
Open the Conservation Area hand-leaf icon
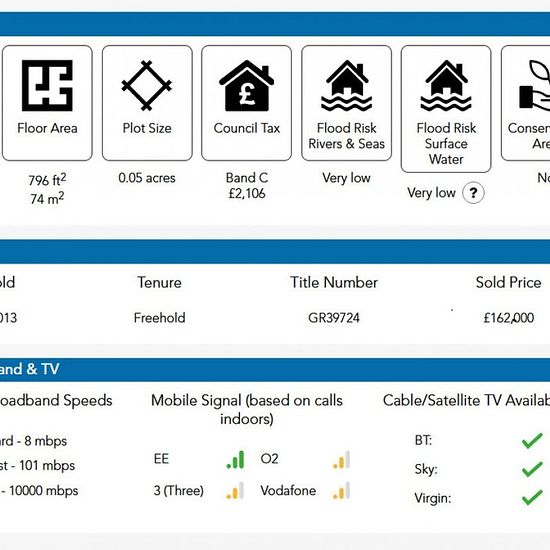pyautogui.click(x=535, y=86)
